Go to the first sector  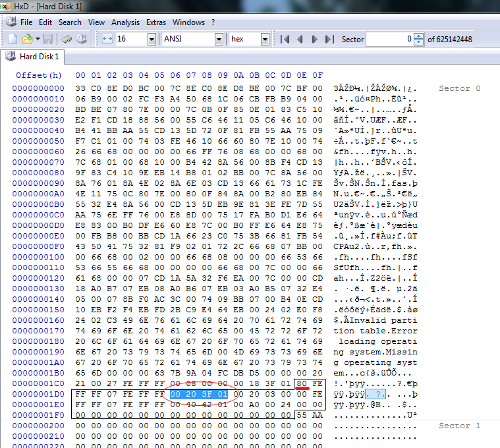click(x=285, y=40)
